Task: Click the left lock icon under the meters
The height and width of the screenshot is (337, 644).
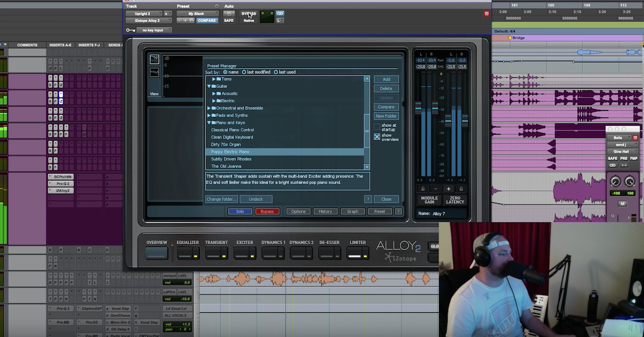Action: click(x=423, y=189)
